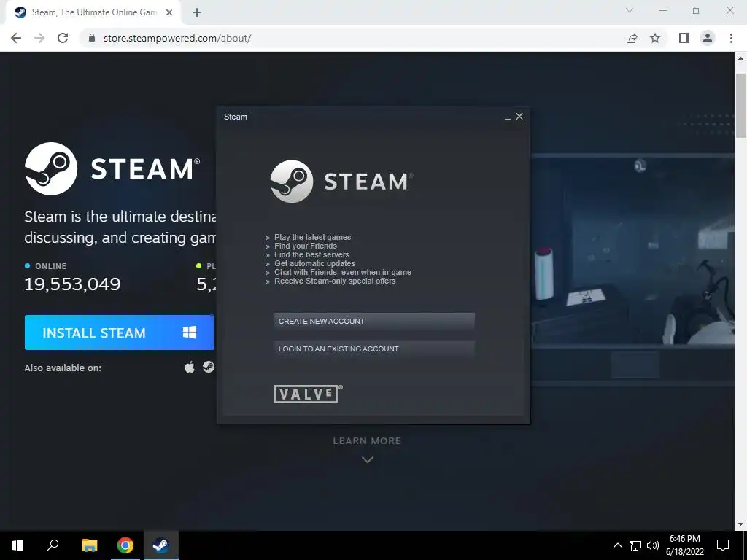Open Chrome profile menu
This screenshot has height=560, width=747.
click(x=708, y=38)
